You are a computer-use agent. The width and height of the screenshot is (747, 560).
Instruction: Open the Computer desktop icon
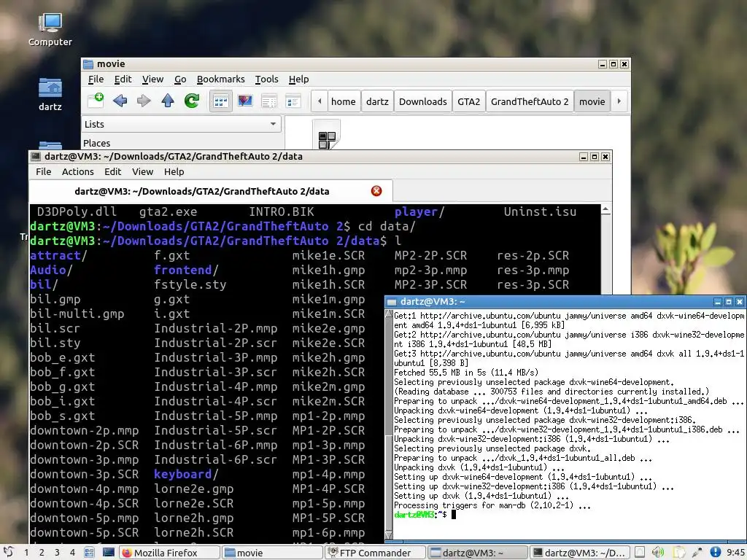pyautogui.click(x=50, y=29)
